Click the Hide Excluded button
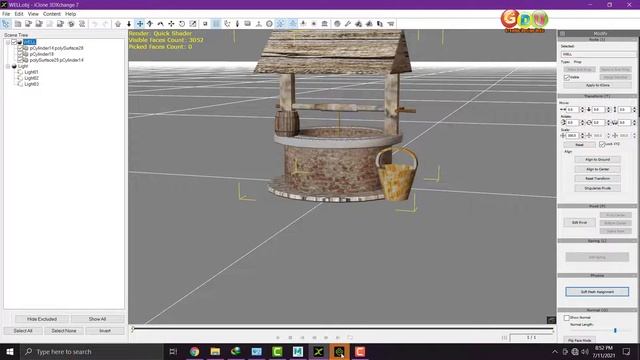The width and height of the screenshot is (640, 360). tap(42, 319)
